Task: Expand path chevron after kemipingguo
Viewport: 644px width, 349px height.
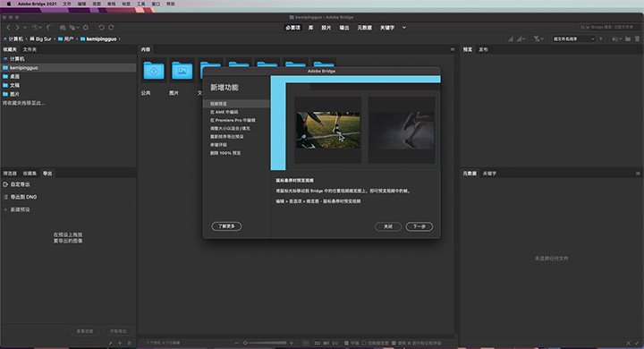Action: (x=120, y=39)
